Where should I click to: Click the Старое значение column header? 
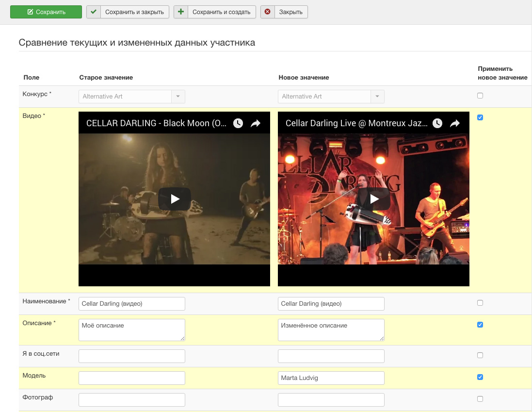106,77
